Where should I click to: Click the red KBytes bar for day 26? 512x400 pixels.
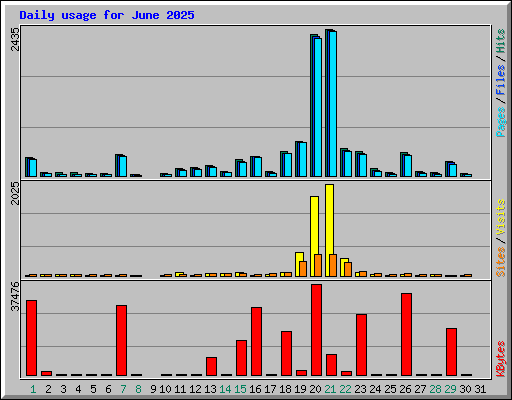[407, 334]
